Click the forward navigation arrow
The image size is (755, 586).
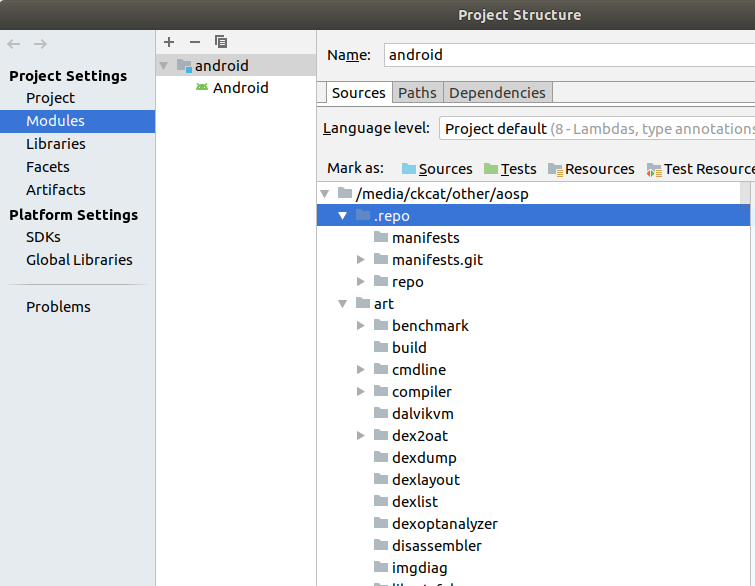click(40, 44)
